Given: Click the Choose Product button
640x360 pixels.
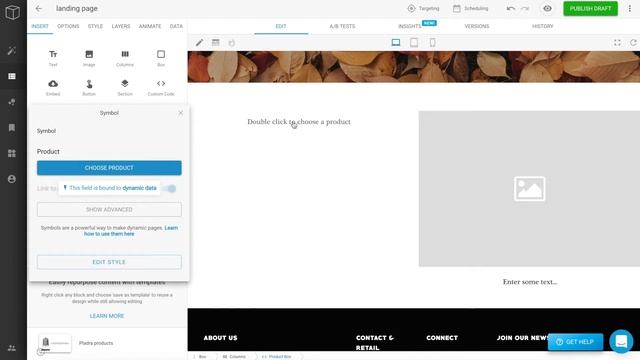Looking at the screenshot, I should 109,168.
